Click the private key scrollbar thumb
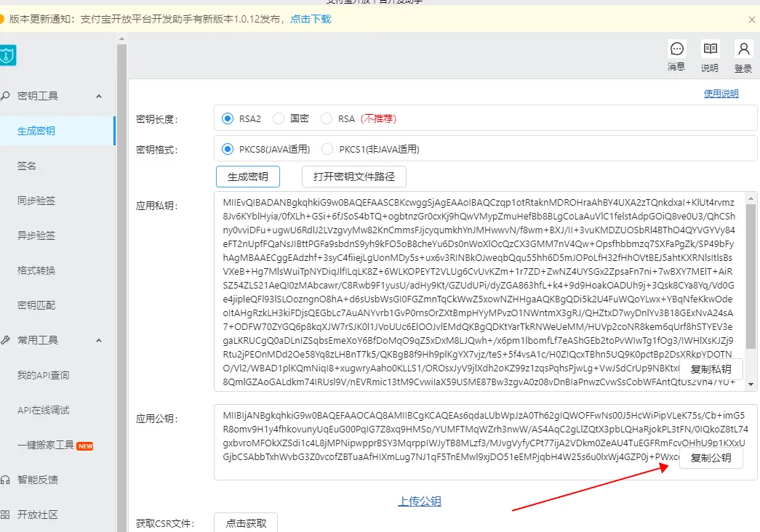Viewport: 760px width, 532px height. [x=751, y=276]
